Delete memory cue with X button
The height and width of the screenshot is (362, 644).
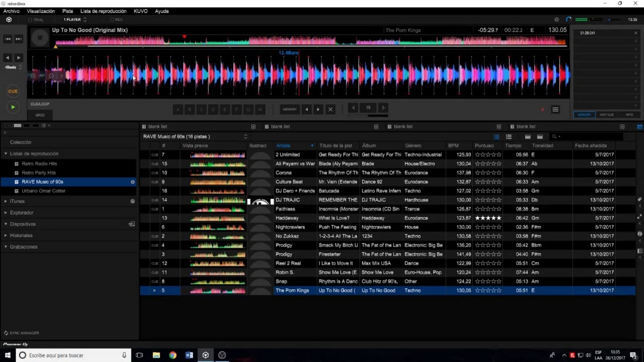(331, 109)
